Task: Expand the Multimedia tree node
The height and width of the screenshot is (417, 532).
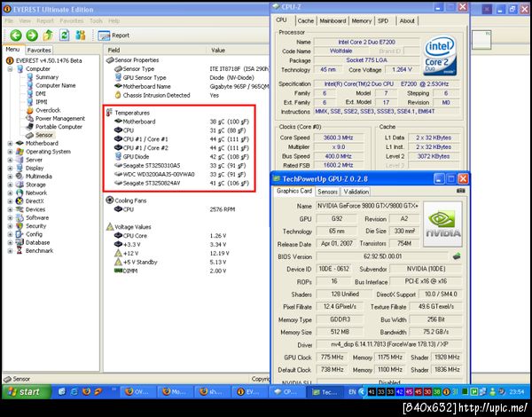Action: tap(10, 177)
